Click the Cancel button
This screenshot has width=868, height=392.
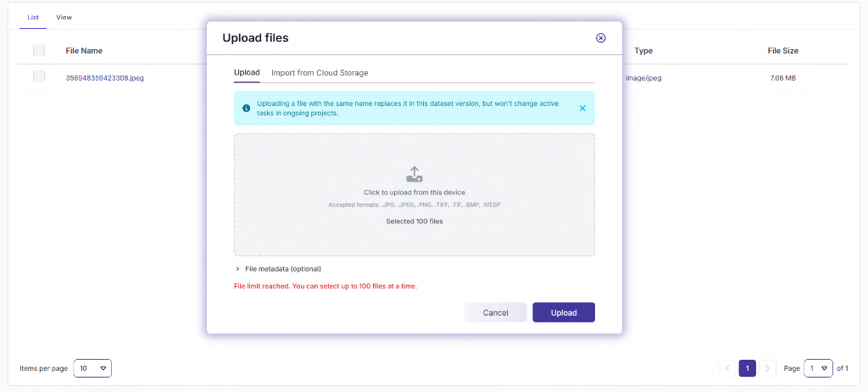(x=495, y=313)
